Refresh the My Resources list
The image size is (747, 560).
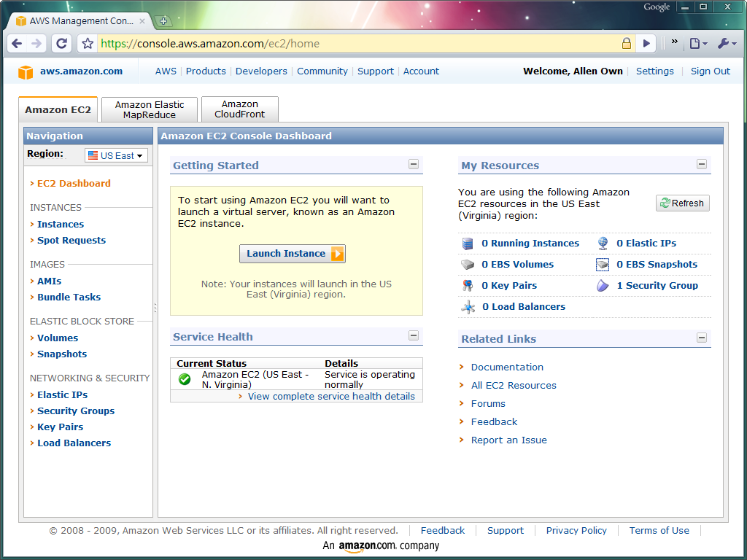683,203
